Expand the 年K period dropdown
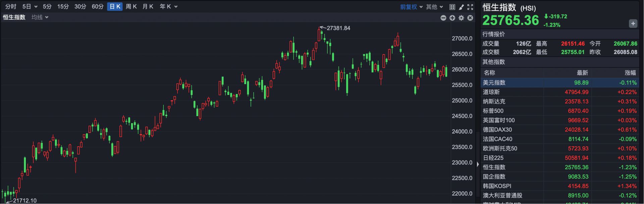644x204 pixels. pyautogui.click(x=168, y=7)
